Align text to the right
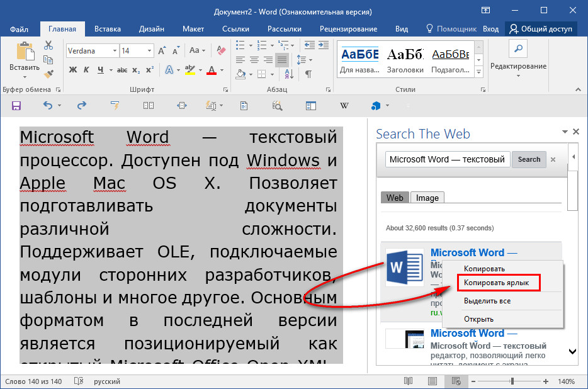This screenshot has width=588, height=389. tap(268, 60)
